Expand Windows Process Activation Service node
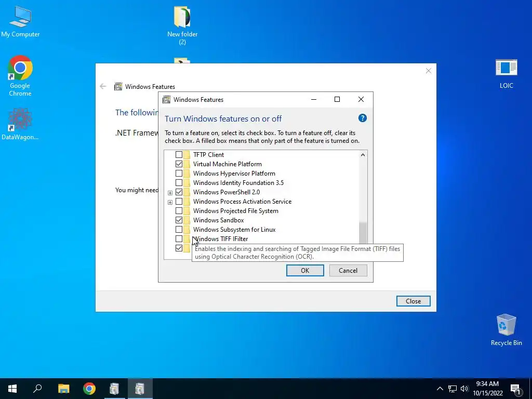Screen dimensions: 532x399 (170, 202)
